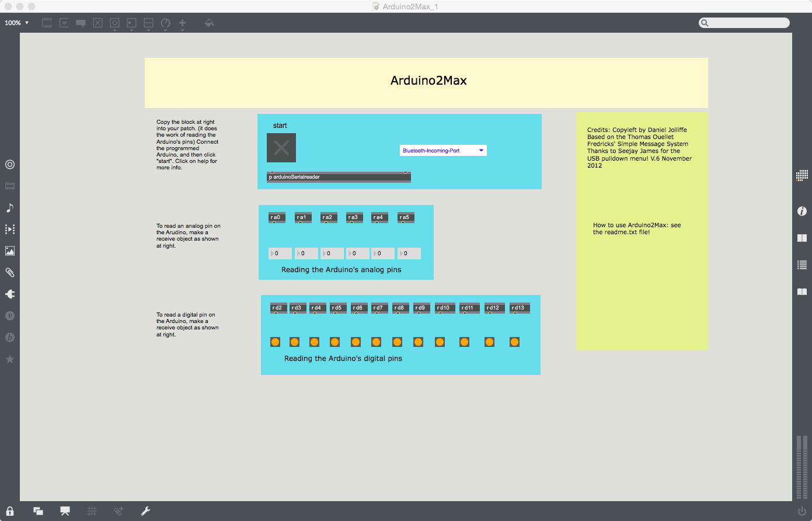This screenshot has height=521, width=812.
Task: Switch to presentation mode via easel icon
Action: 65,511
